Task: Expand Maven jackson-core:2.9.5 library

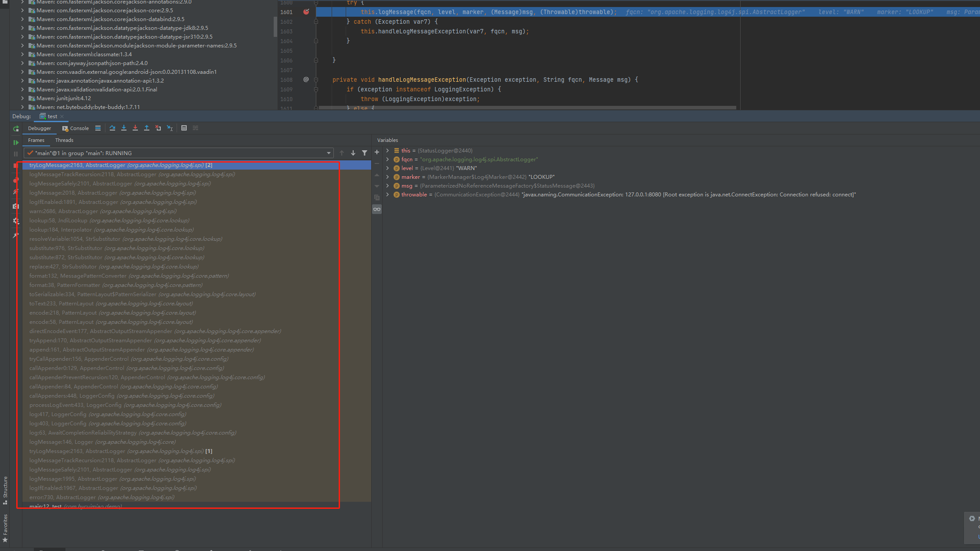Action: (22, 11)
